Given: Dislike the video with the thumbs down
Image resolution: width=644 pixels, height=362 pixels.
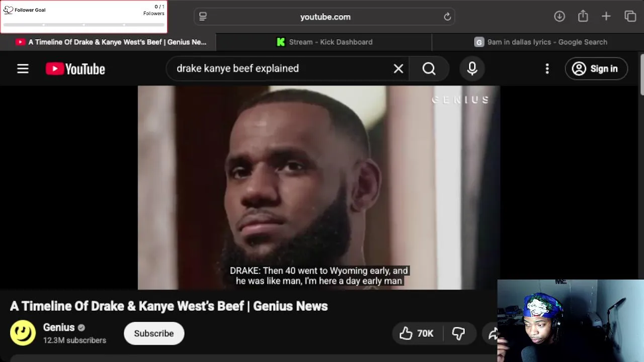Looking at the screenshot, I should coord(458,333).
